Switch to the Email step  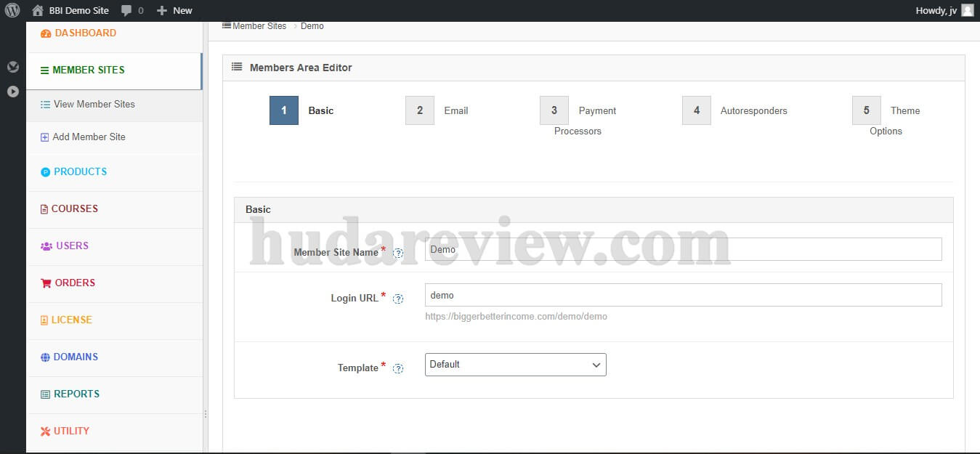click(419, 110)
